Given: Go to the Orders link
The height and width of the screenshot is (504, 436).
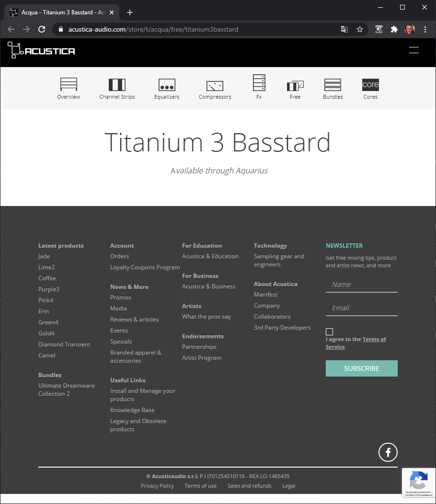Looking at the screenshot, I should [120, 256].
